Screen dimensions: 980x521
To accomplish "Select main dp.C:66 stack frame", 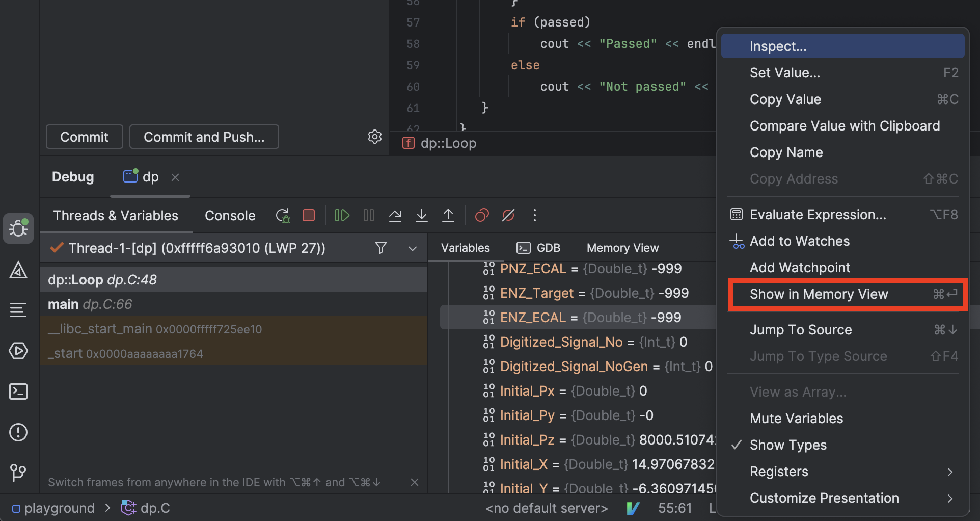I will pyautogui.click(x=90, y=304).
